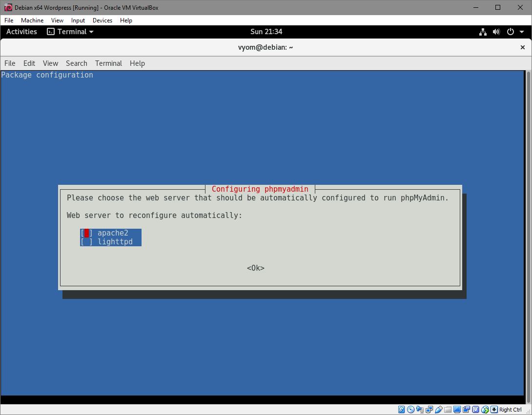Click the 'Web server to reconfigure automatically:' text

pyautogui.click(x=154, y=215)
